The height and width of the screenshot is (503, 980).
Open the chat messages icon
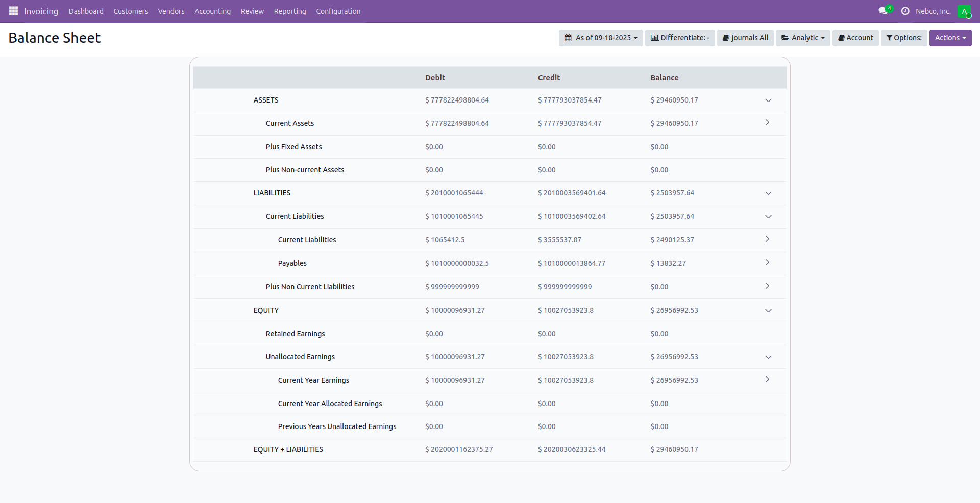click(x=883, y=11)
